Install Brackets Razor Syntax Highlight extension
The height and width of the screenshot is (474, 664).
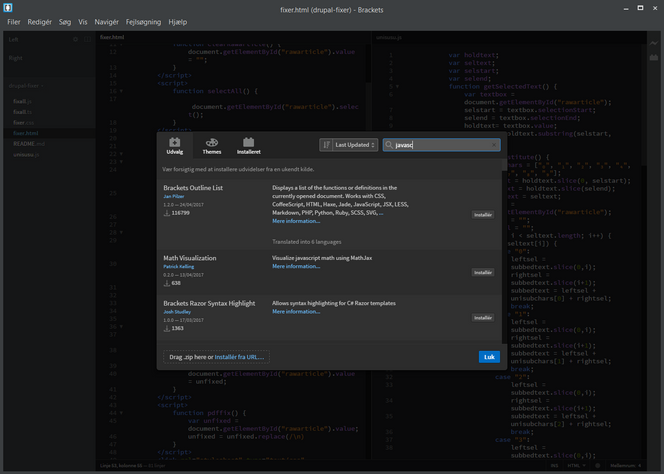tap(483, 318)
